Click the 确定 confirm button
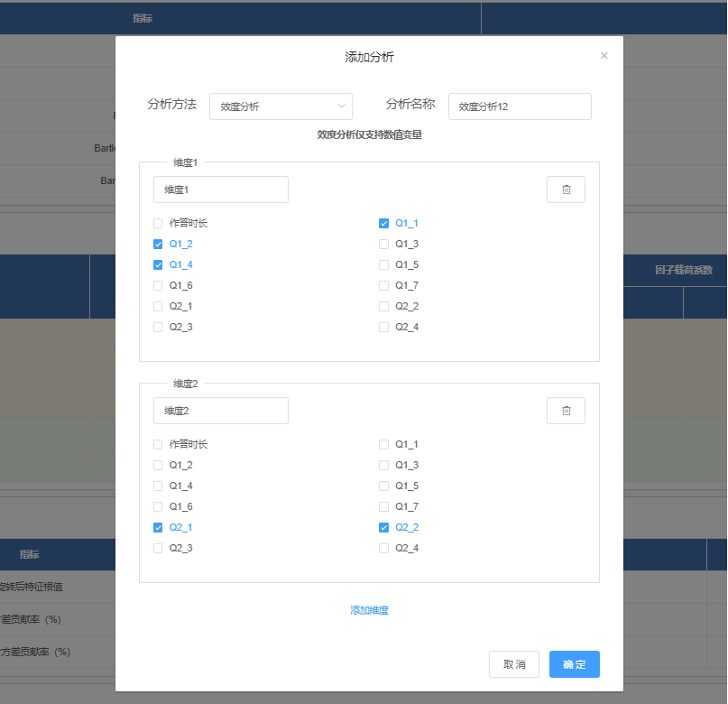Viewport: 728px width, 704px height. tap(574, 663)
